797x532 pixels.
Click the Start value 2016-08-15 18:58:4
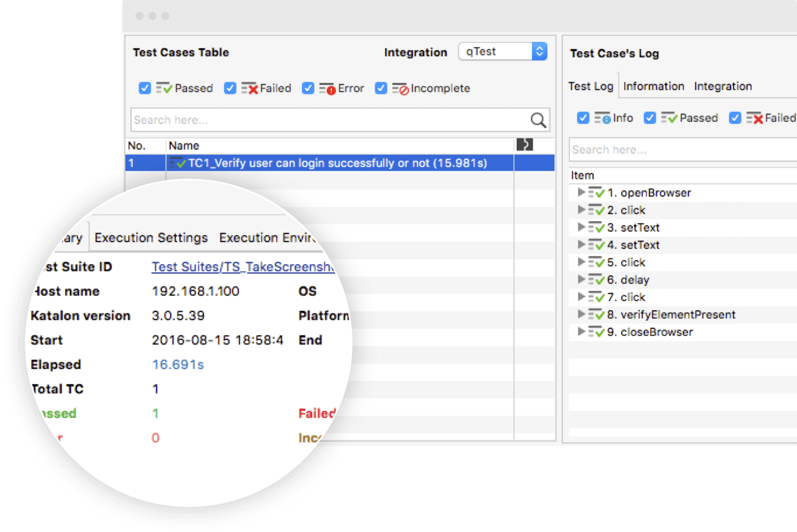(218, 340)
